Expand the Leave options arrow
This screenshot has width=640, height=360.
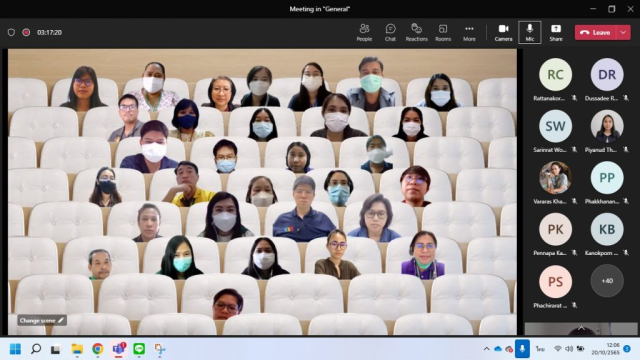click(623, 33)
